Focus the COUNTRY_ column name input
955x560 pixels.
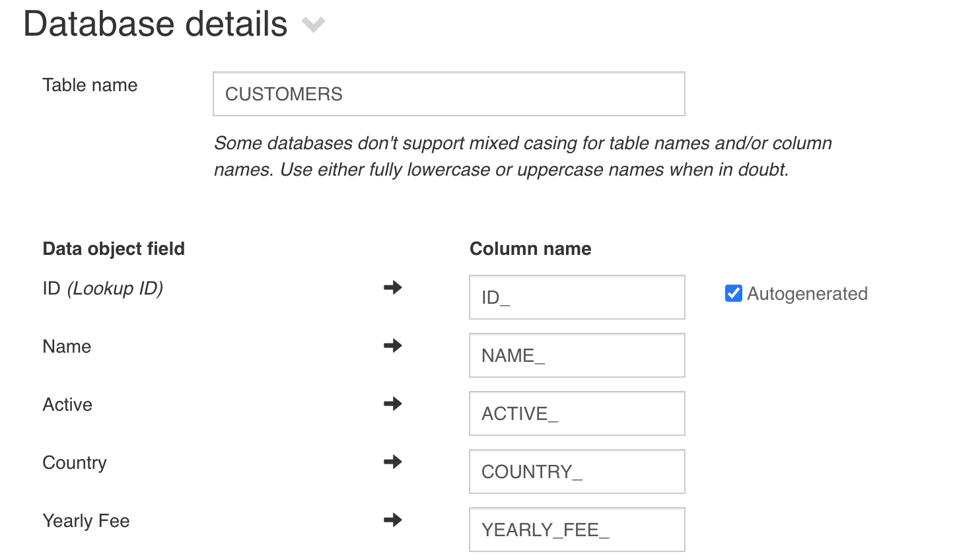pos(577,472)
